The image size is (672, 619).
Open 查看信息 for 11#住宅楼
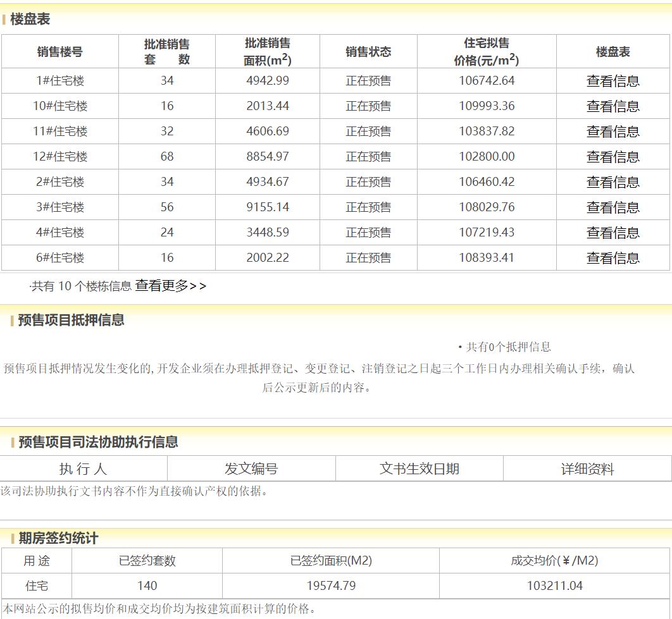click(x=613, y=132)
